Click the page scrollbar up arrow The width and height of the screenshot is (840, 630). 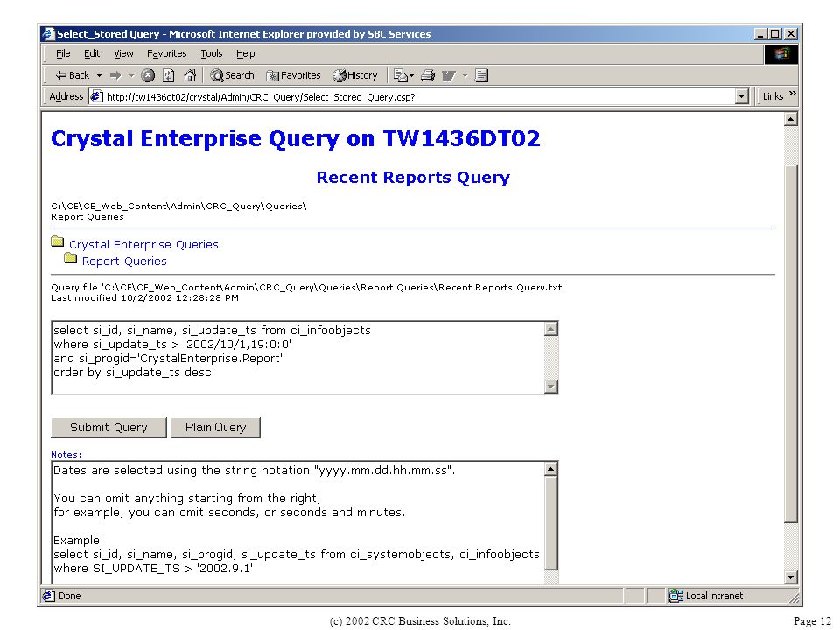tap(791, 119)
